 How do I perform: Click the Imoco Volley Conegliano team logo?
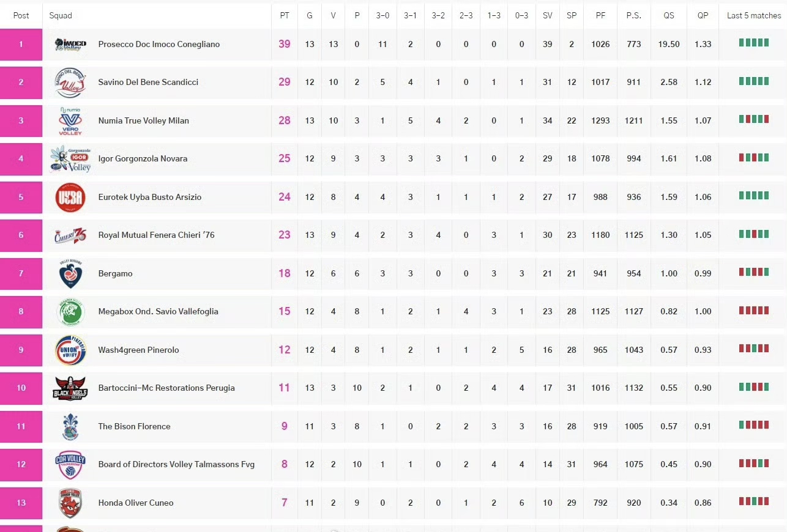tap(70, 44)
